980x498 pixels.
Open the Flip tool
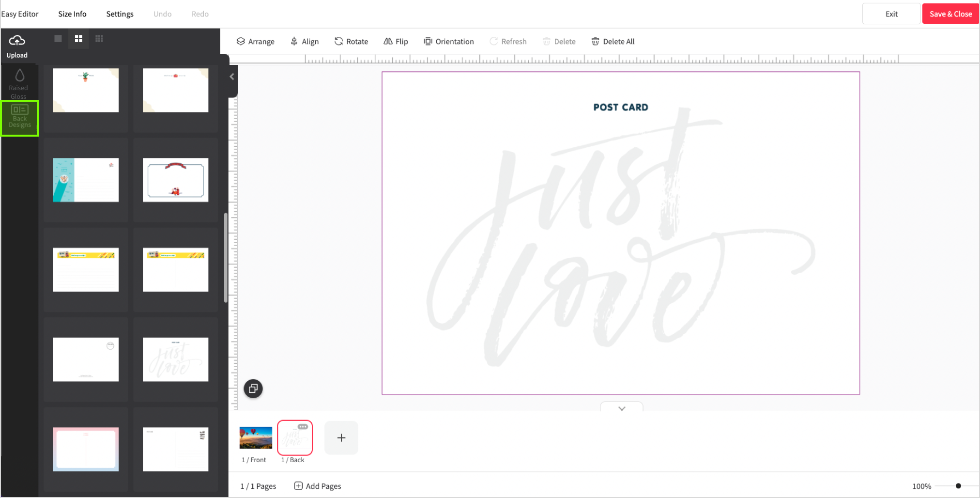396,42
